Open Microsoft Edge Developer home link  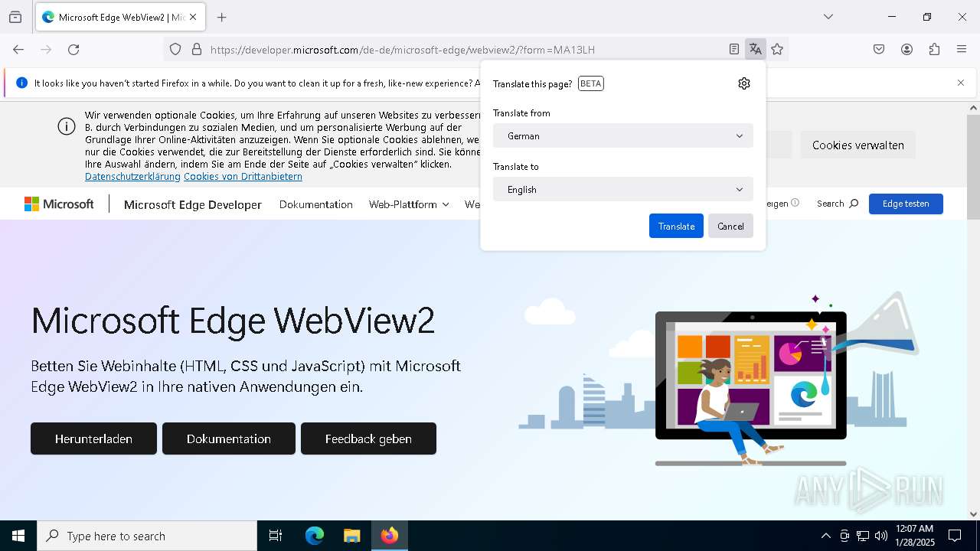tap(193, 204)
